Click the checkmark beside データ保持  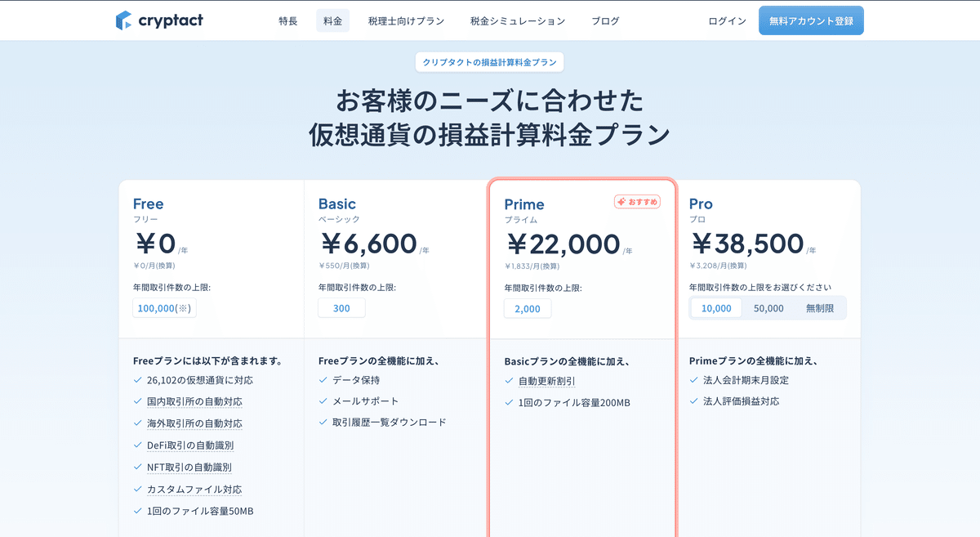pyautogui.click(x=323, y=379)
